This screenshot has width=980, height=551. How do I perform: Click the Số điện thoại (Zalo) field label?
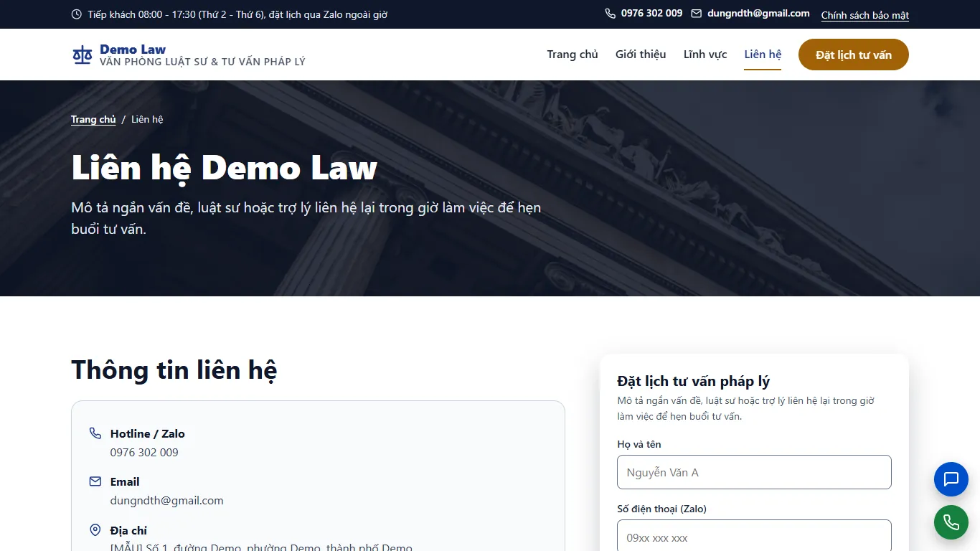661,509
